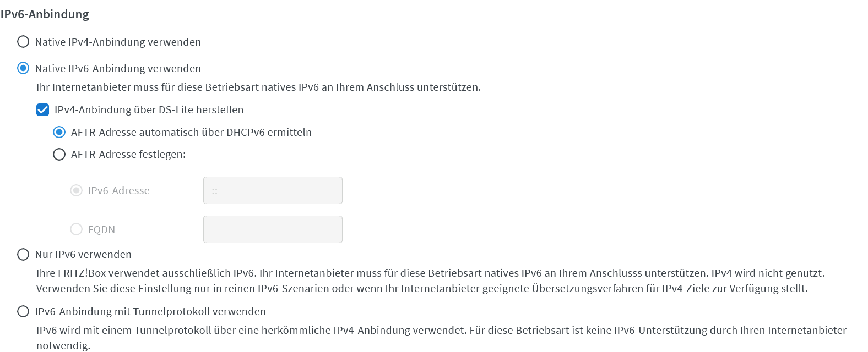The image size is (868, 352).
Task: Select the Native IPv4-Anbindung verwenden radio button
Action: (23, 42)
